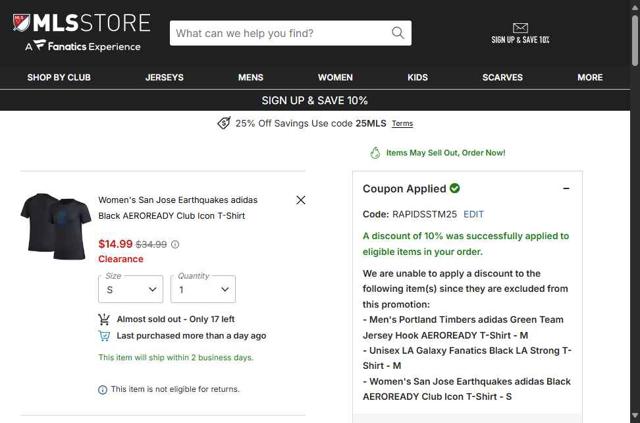Click the flame Items May Sell Out icon
The image size is (640, 423).
375,153
